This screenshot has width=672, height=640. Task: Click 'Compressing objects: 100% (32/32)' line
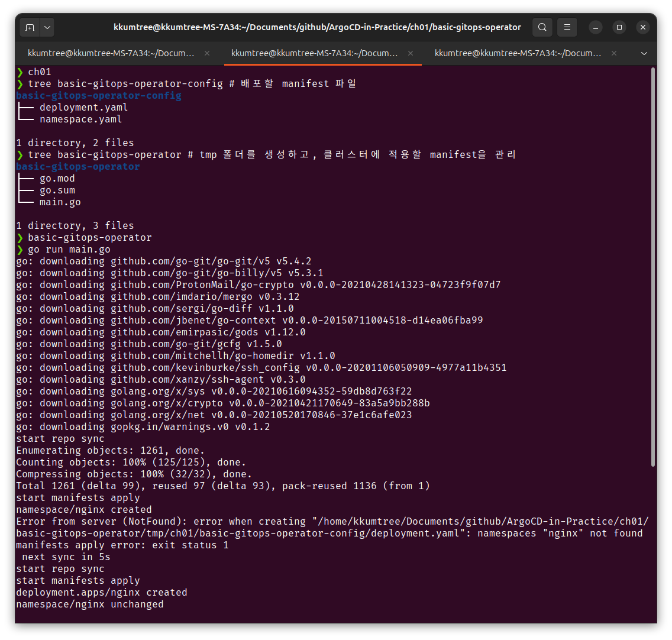pyautogui.click(x=134, y=474)
